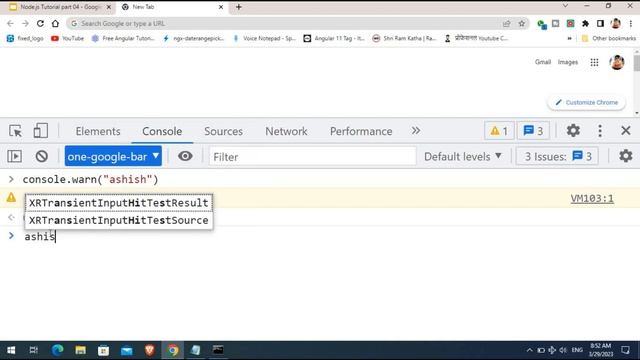
Task: Go back in browser history
Action: [11, 24]
